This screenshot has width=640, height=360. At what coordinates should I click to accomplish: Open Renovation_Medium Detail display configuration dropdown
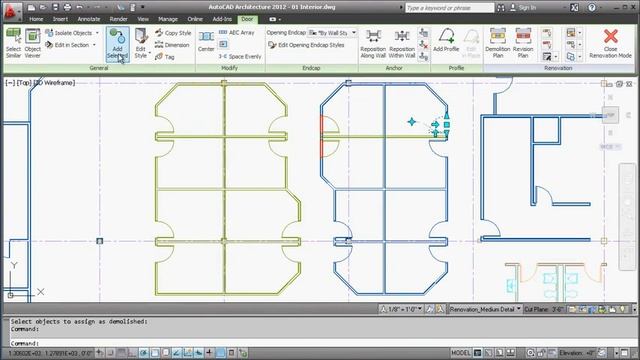tap(485, 309)
